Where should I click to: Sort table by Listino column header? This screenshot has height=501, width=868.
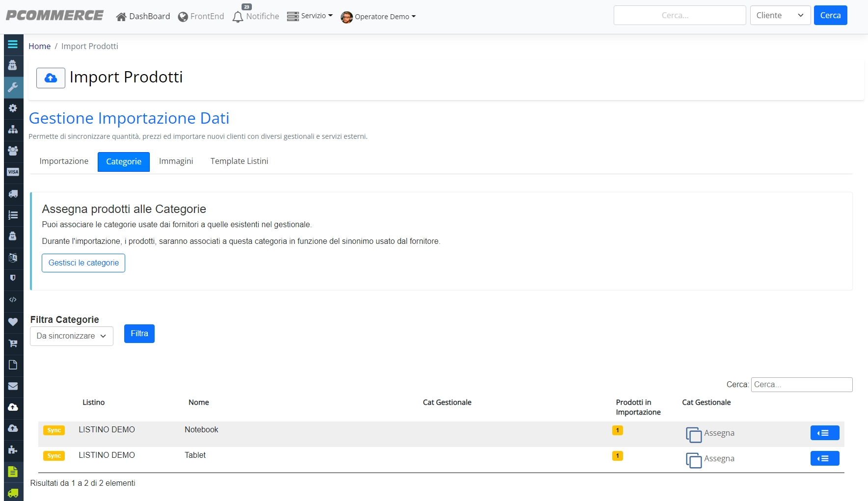(93, 402)
